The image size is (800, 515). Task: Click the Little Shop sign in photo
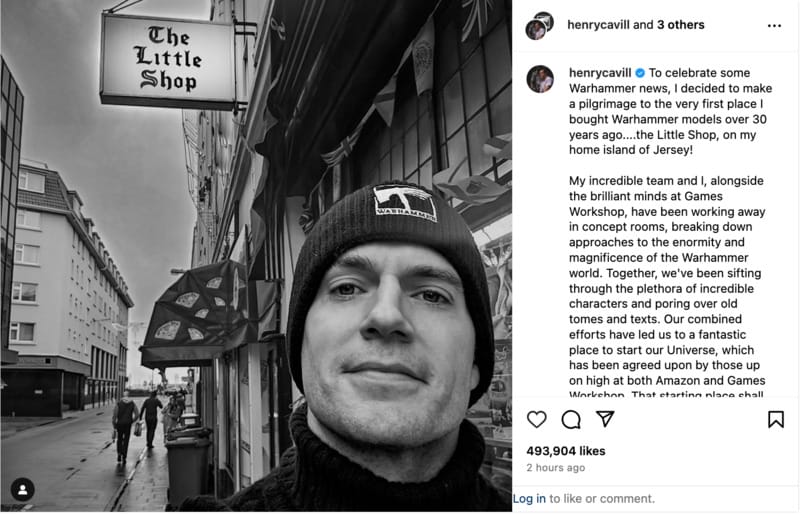tap(167, 61)
